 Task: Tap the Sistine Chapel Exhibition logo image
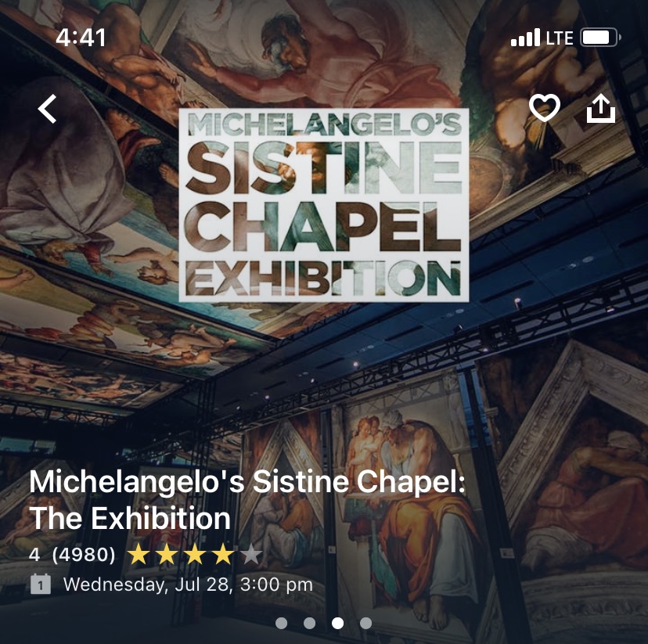click(323, 205)
